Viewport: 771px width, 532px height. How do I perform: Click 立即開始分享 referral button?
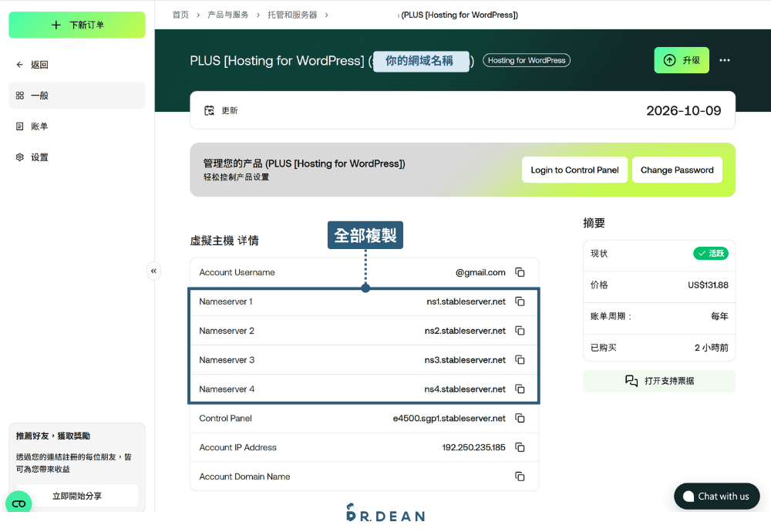pyautogui.click(x=76, y=494)
